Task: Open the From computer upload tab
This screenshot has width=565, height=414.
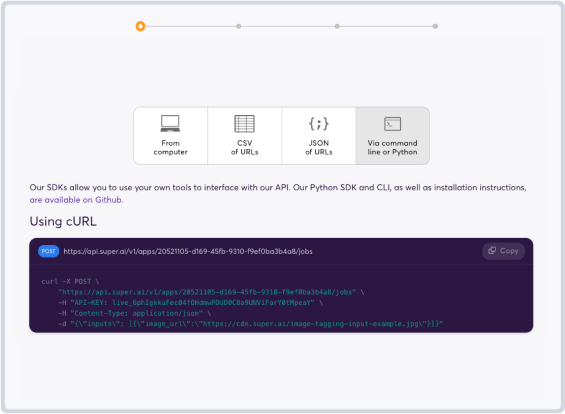Action: click(170, 136)
